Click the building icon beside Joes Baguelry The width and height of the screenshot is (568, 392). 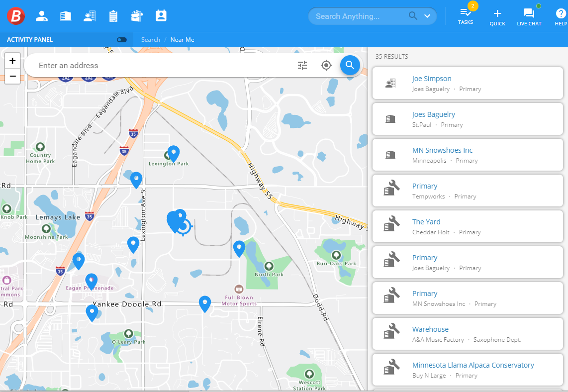[x=390, y=119]
